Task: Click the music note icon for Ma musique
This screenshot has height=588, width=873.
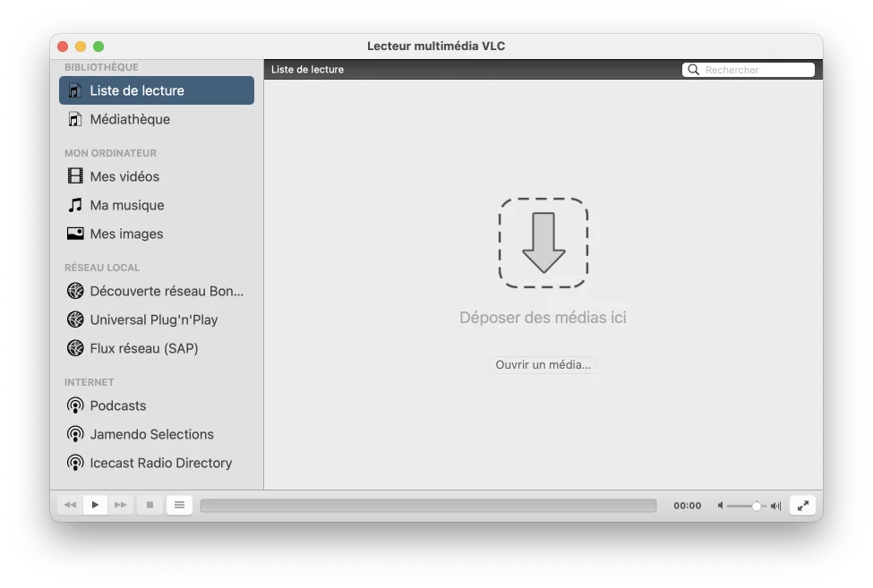Action: point(75,205)
